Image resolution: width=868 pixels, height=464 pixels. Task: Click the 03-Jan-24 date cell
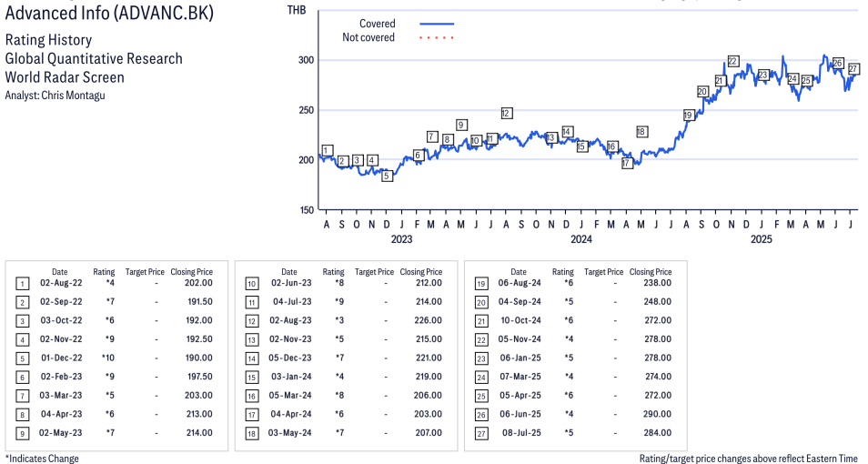[x=291, y=377]
